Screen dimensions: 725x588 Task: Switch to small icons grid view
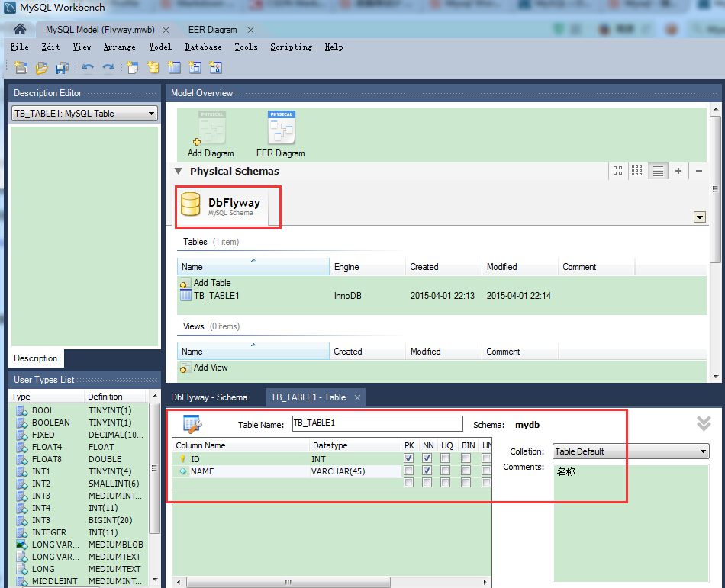637,171
